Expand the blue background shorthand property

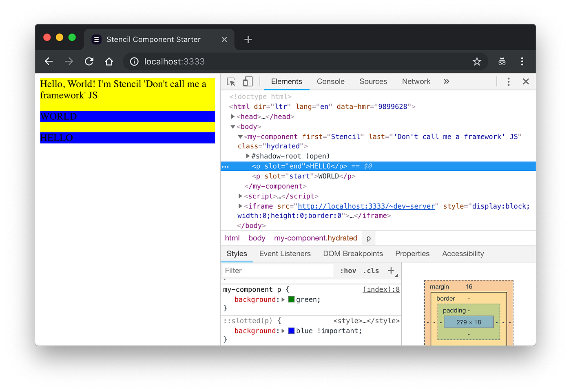click(x=283, y=331)
